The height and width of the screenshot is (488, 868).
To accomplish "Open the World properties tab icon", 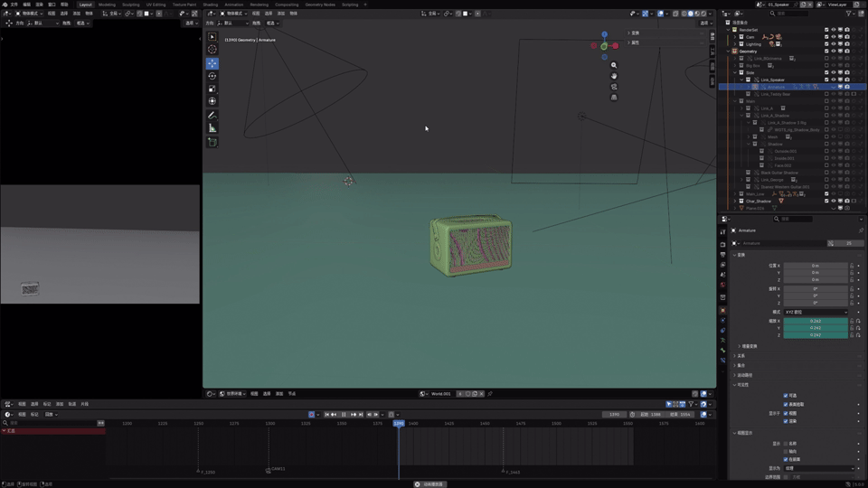I will (722, 285).
